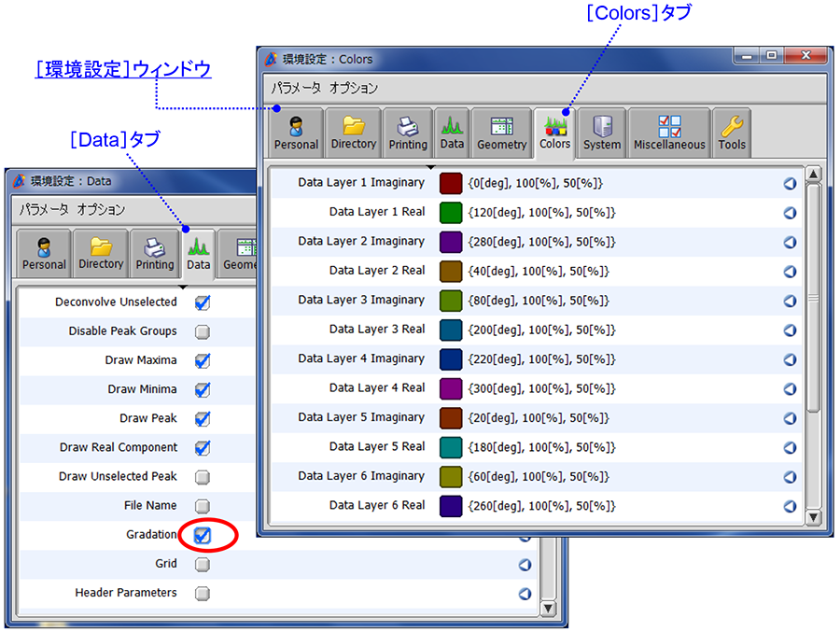The height and width of the screenshot is (632, 840).
Task: Enable the Grid checkbox
Action: 203,564
